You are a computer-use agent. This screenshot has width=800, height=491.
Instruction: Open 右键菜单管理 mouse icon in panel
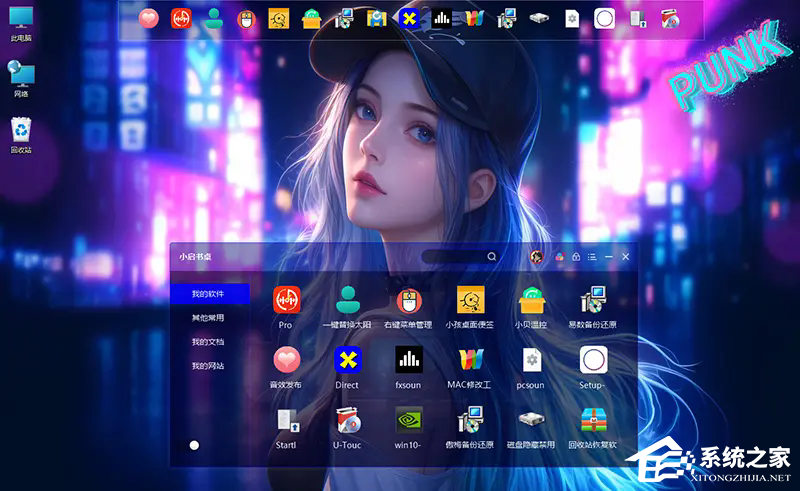point(409,300)
